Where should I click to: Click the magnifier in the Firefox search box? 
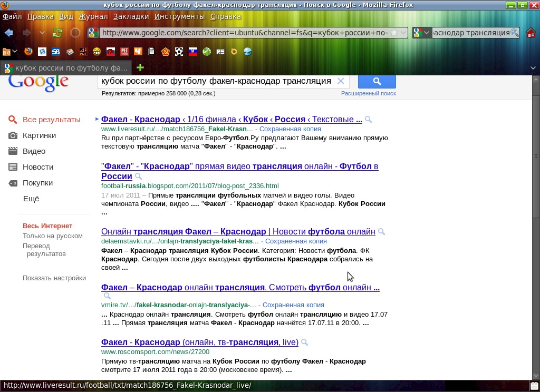tap(515, 33)
